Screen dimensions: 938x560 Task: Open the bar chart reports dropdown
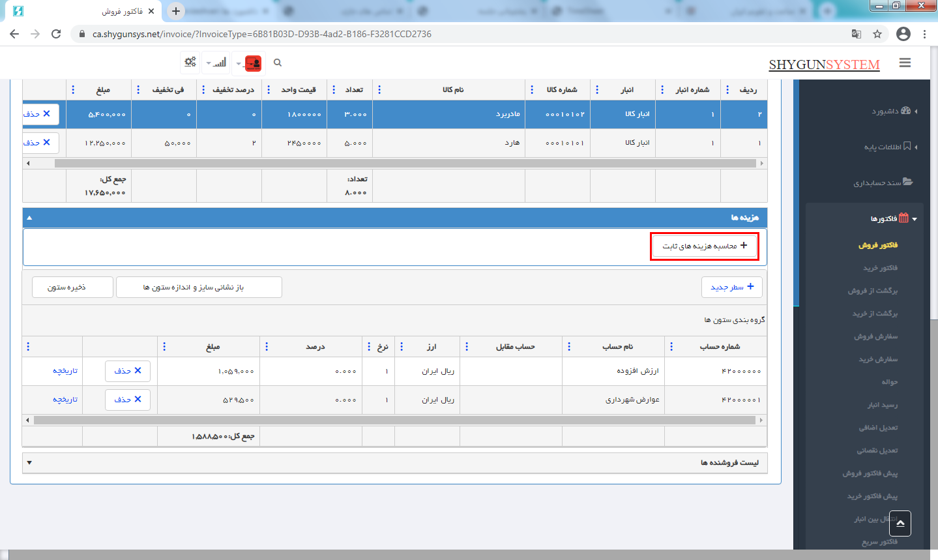click(216, 63)
